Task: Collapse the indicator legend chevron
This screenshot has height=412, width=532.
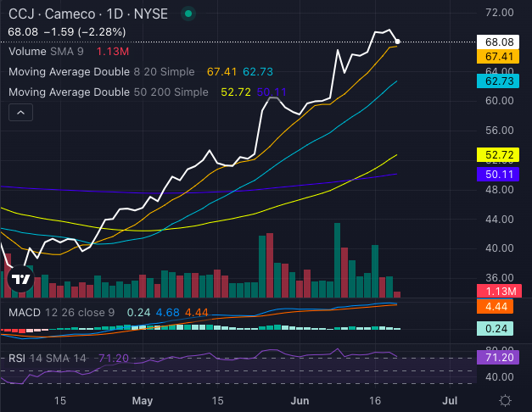Action: pos(20,113)
